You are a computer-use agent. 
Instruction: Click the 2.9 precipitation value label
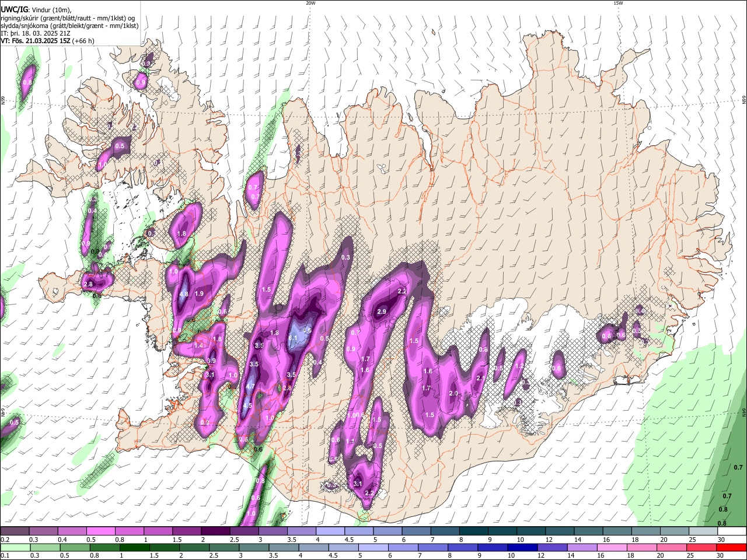[382, 313]
